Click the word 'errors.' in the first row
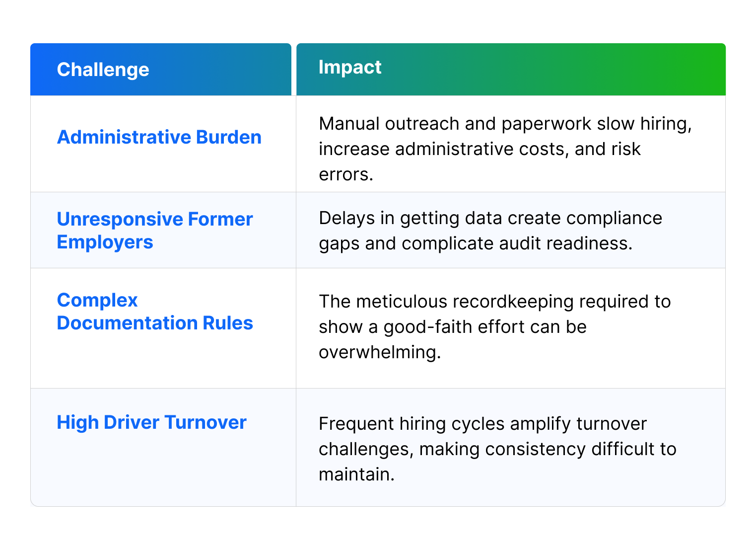 (345, 174)
